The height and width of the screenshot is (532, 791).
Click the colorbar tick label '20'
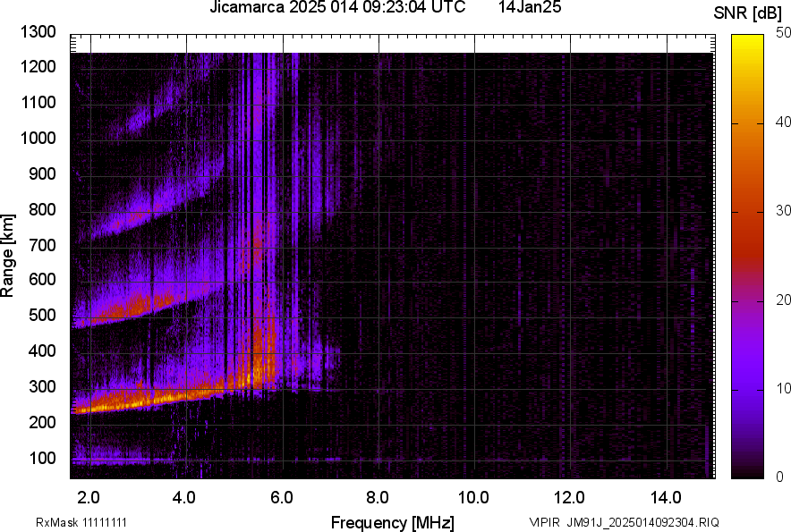tap(783, 300)
